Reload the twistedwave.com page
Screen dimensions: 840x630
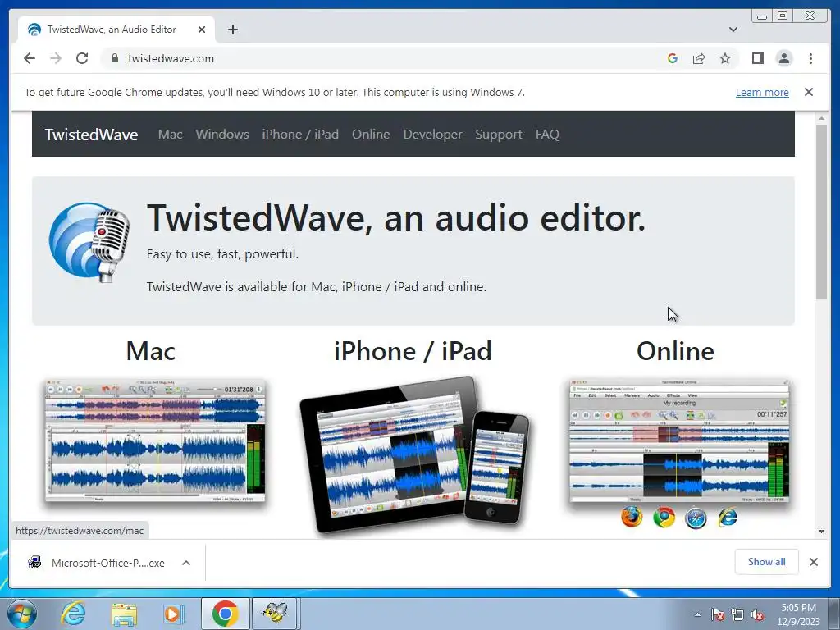[x=82, y=58]
